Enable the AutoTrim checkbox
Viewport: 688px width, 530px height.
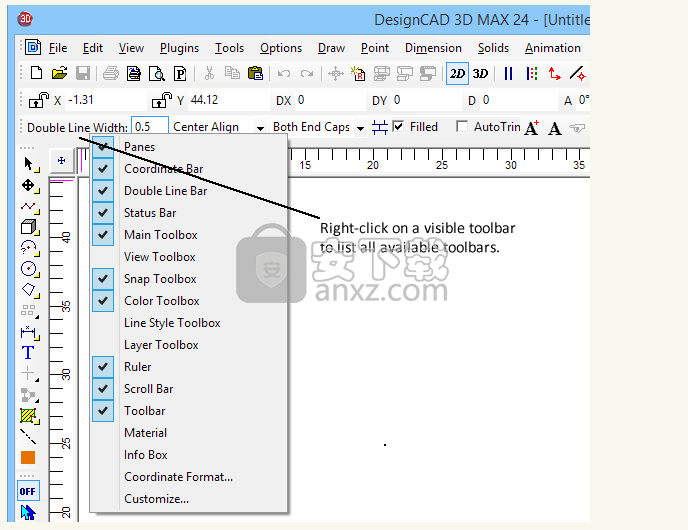pyautogui.click(x=461, y=127)
